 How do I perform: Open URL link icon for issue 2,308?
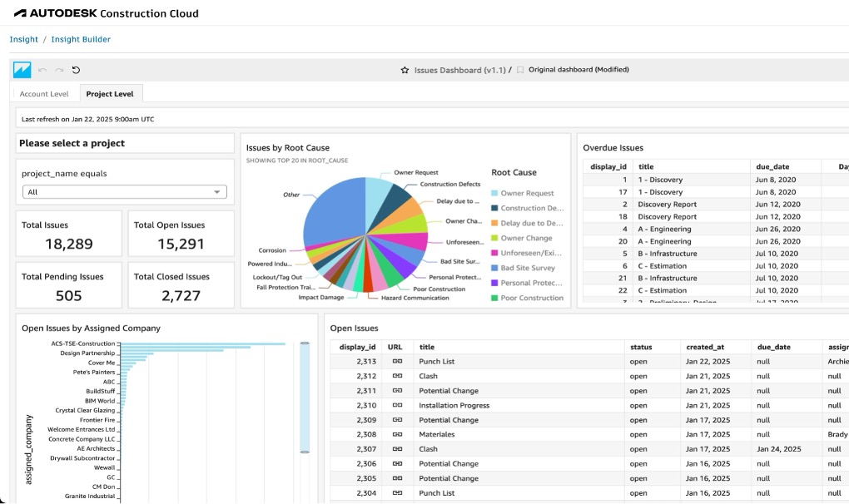pyautogui.click(x=397, y=434)
